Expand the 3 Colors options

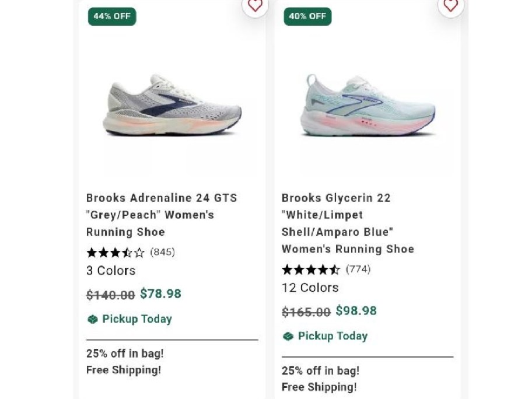[x=111, y=271]
